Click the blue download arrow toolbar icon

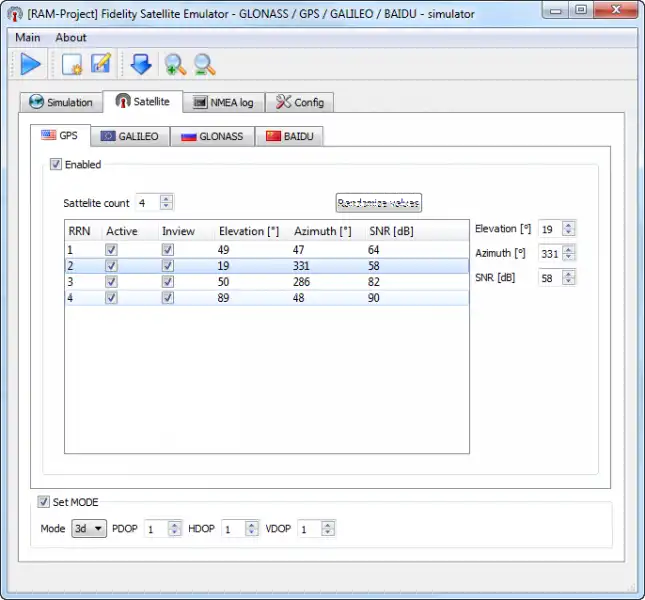click(141, 65)
